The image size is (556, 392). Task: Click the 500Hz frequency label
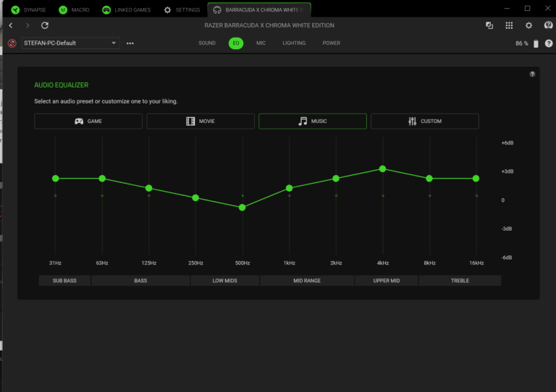[243, 263]
